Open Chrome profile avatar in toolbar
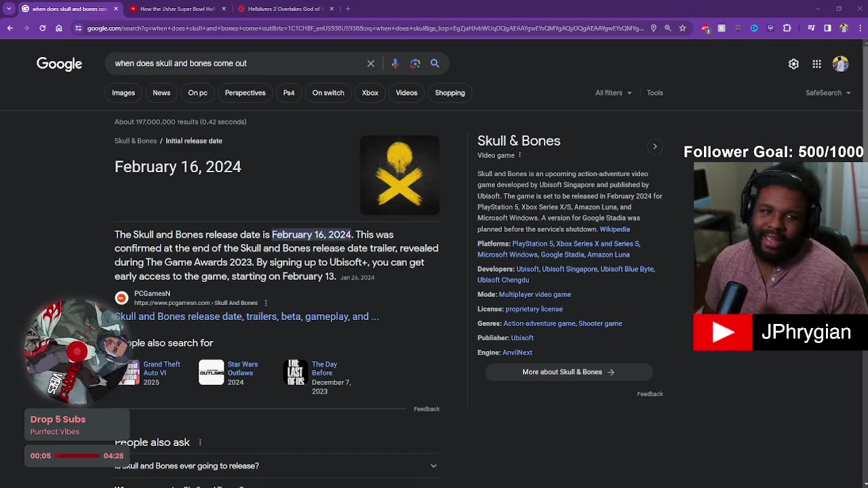The width and height of the screenshot is (868, 488). [844, 28]
